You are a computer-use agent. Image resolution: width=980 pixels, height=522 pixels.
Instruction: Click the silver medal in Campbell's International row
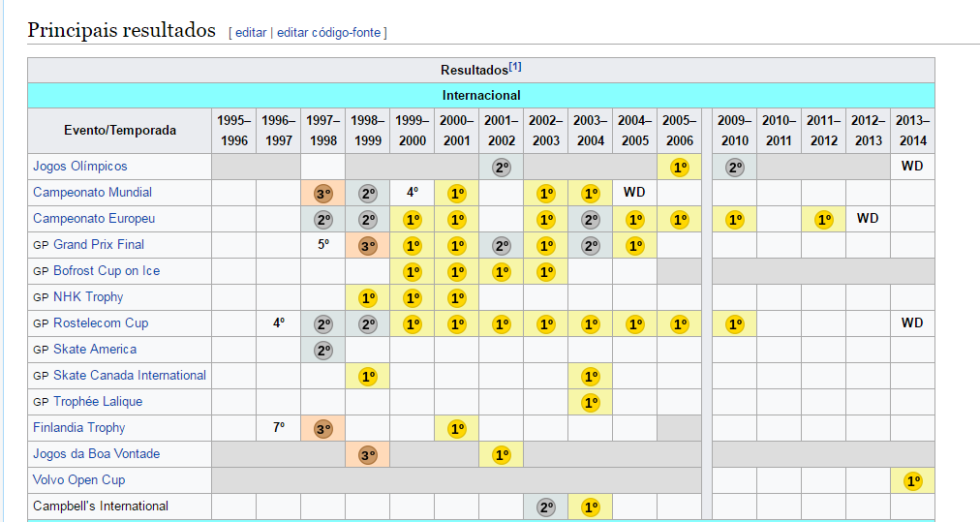[546, 507]
